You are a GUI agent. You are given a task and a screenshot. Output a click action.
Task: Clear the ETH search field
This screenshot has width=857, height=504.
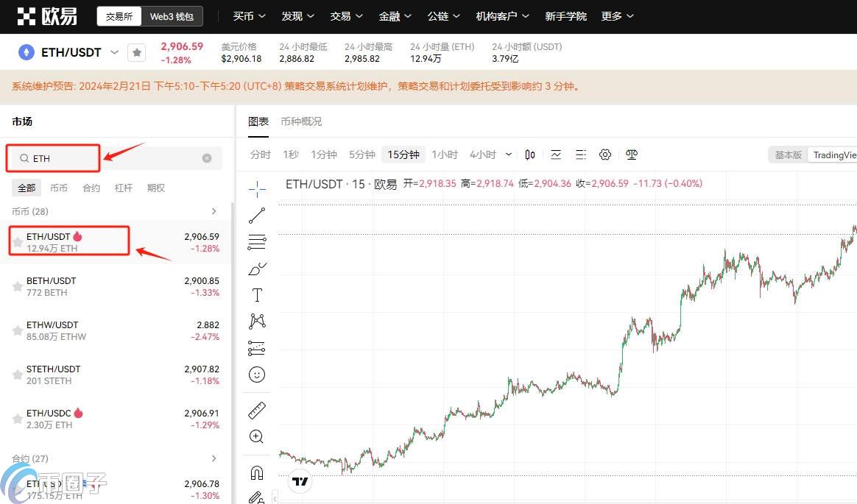click(206, 157)
